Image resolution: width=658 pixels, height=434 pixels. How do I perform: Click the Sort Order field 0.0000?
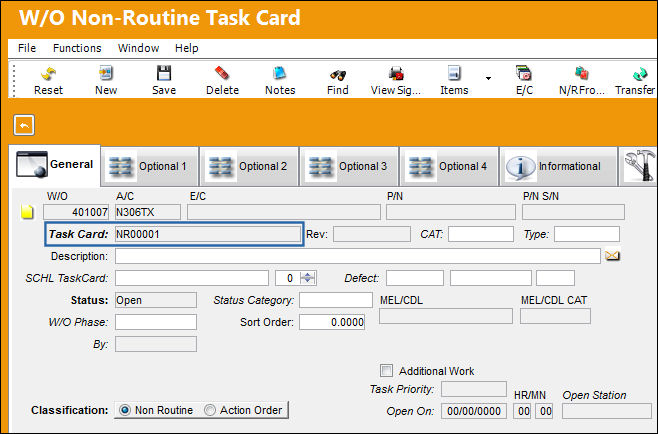[332, 322]
